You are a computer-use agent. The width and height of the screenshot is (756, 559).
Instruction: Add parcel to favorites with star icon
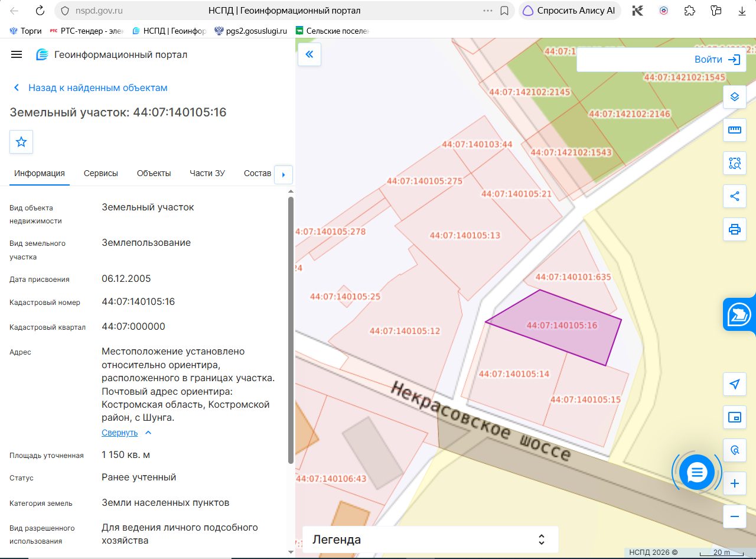pos(21,142)
